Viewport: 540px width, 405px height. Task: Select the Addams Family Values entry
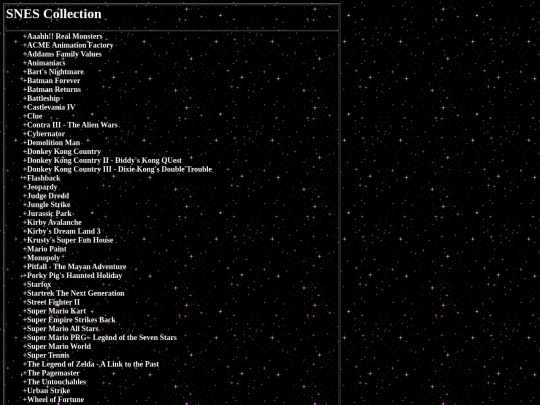tap(64, 54)
